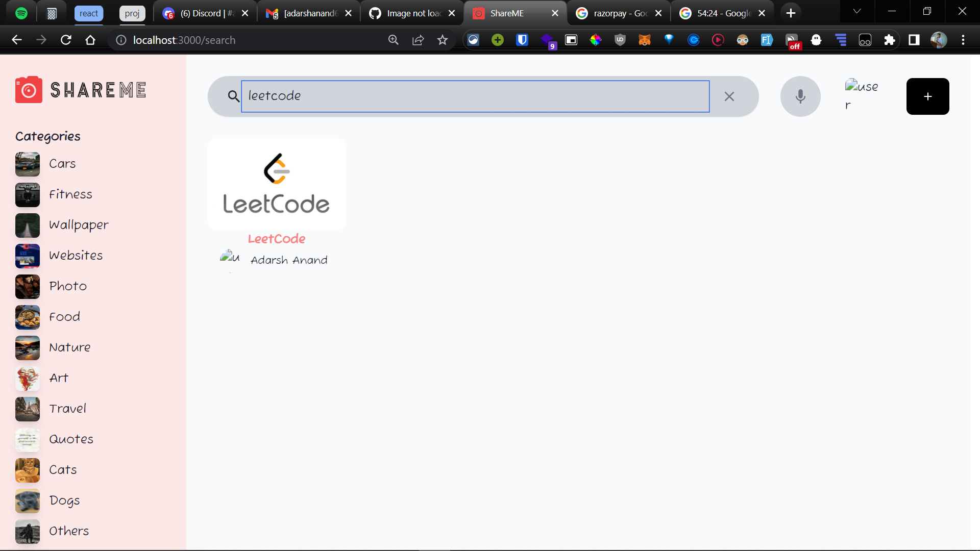The height and width of the screenshot is (551, 980).
Task: Click the ShareMe camera logo
Action: click(x=29, y=90)
